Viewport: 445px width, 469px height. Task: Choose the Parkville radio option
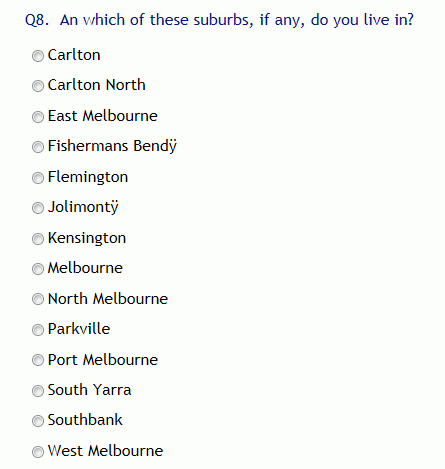click(x=38, y=330)
